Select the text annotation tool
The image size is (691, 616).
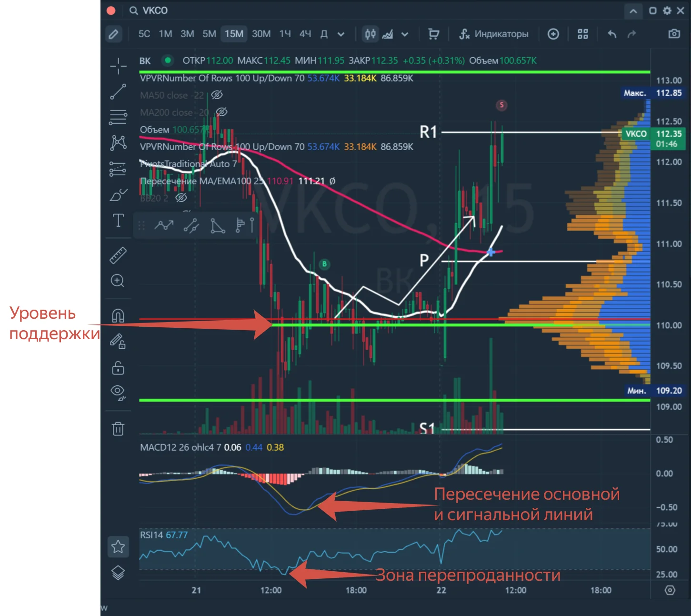[118, 221]
